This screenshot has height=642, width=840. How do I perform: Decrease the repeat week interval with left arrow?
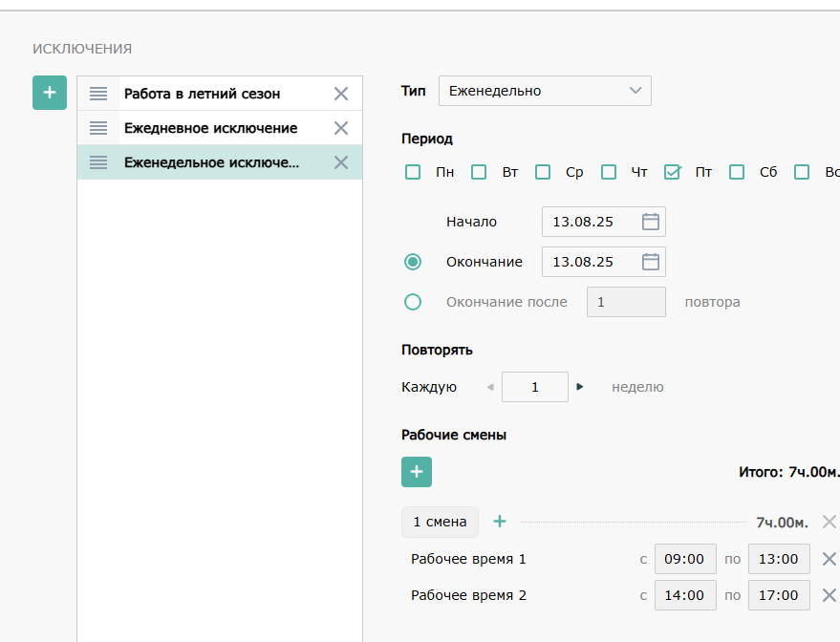tap(490, 387)
